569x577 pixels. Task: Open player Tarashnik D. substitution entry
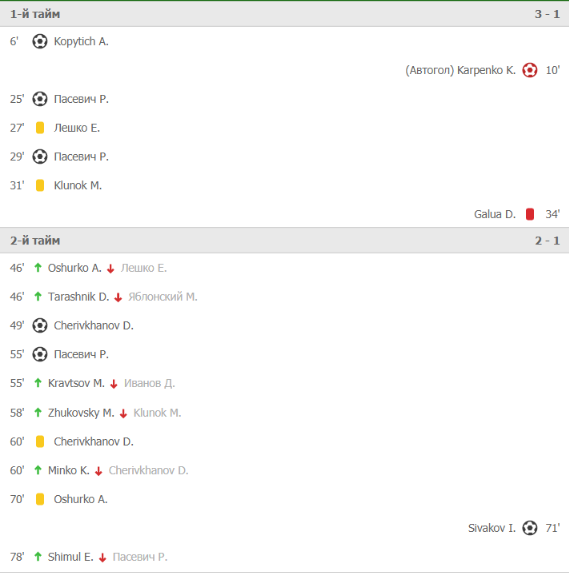click(x=78, y=297)
